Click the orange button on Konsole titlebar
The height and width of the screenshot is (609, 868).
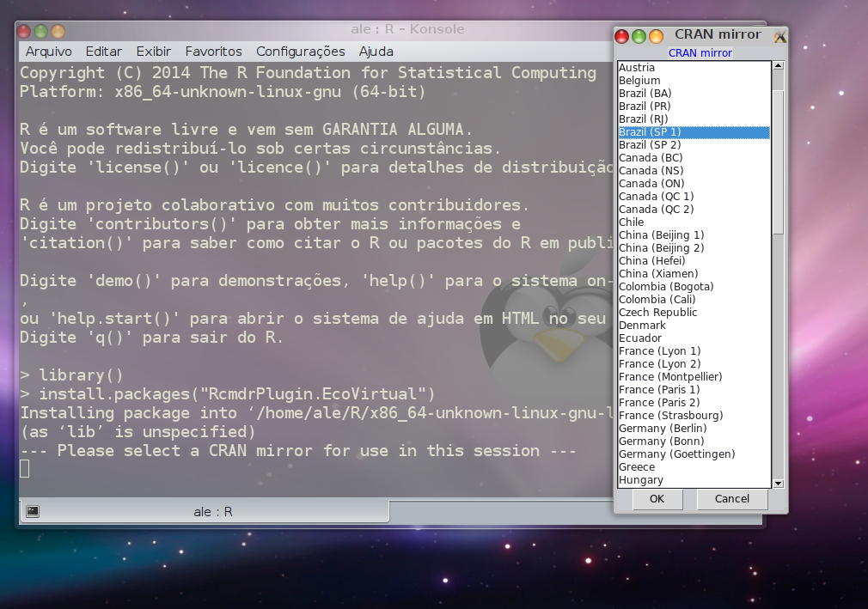(58, 31)
